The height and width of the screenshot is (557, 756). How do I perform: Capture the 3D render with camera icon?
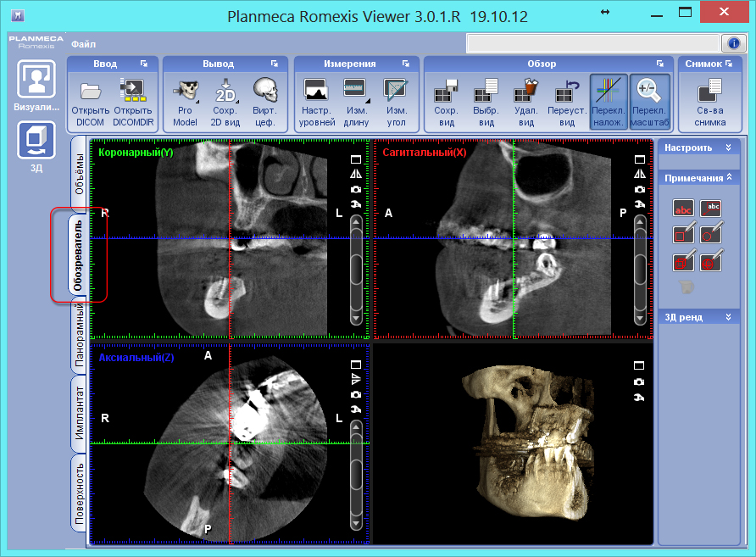(x=639, y=382)
